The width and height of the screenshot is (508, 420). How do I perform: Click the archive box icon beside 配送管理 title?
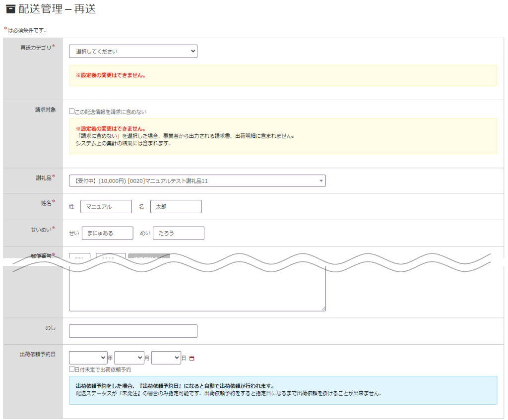10,9
